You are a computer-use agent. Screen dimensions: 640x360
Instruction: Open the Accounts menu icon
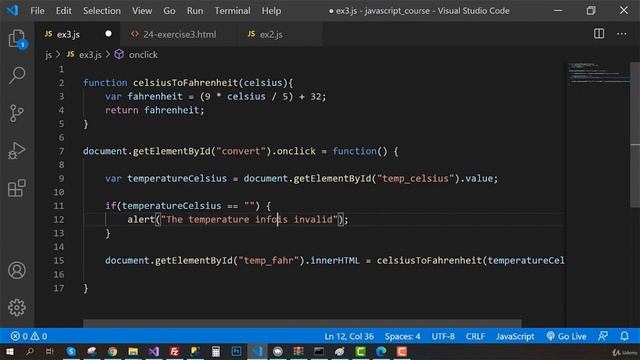pyautogui.click(x=17, y=270)
